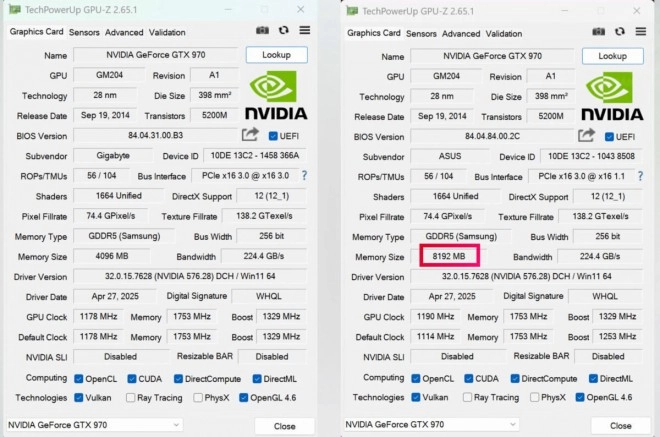Toggle UEFI checkbox in right window
The width and height of the screenshot is (660, 437).
click(x=609, y=137)
